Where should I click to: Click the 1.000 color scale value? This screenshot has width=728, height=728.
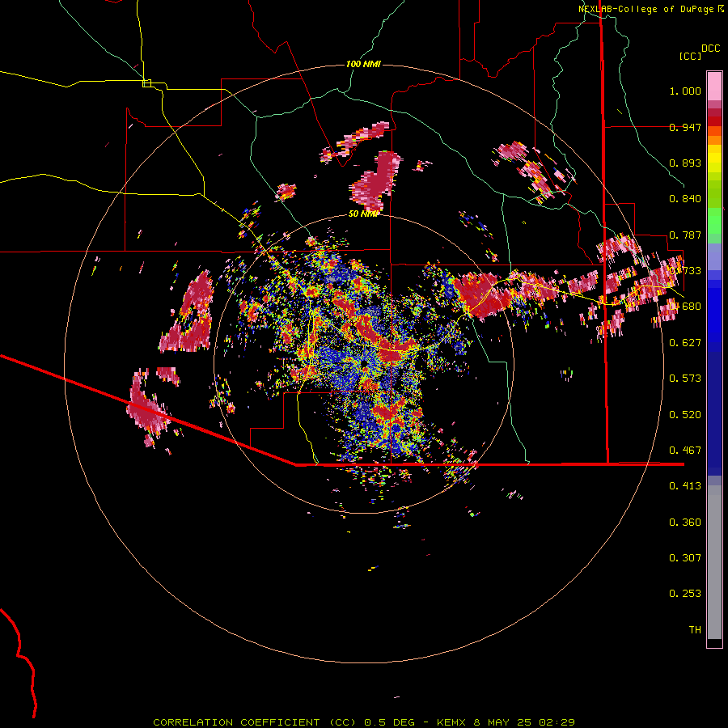685,91
